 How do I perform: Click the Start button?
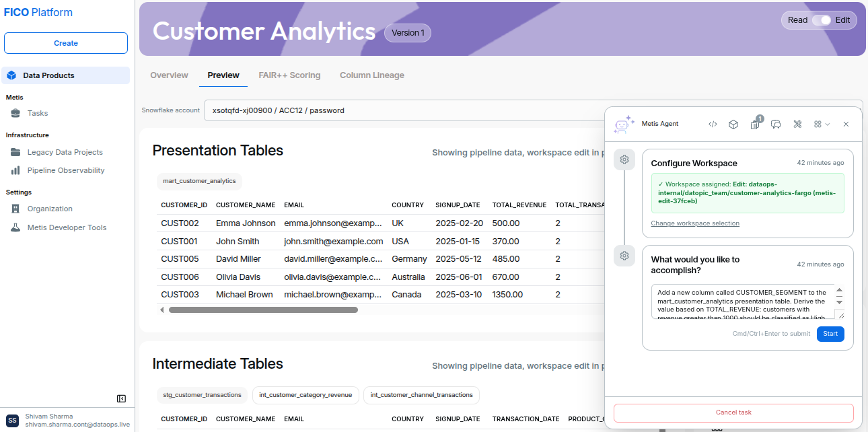click(830, 334)
